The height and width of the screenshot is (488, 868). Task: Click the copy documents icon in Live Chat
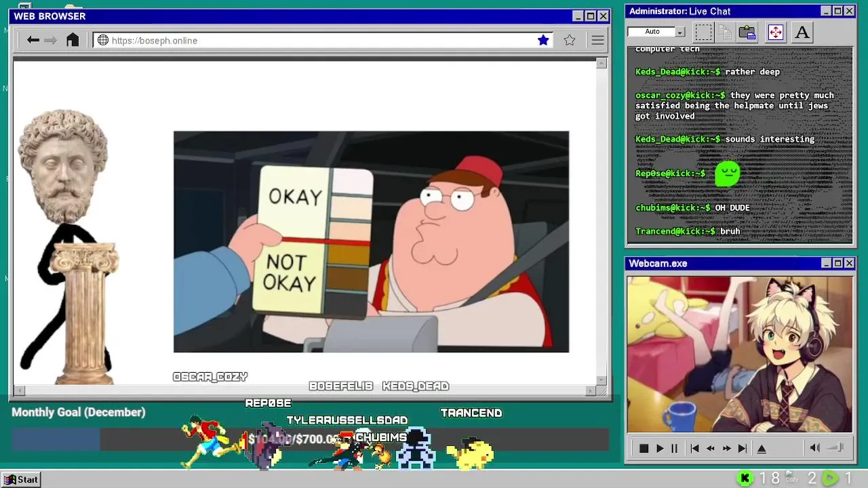[725, 32]
